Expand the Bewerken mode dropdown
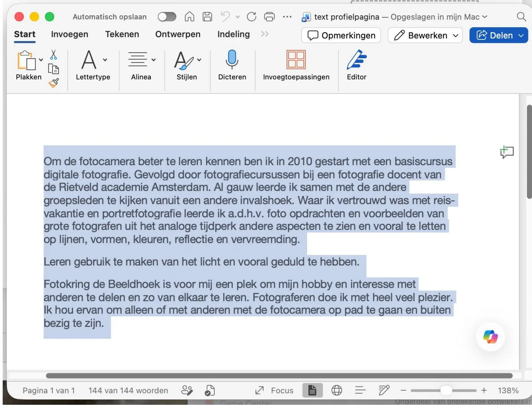Screen dimensions: 532x409 click(x=456, y=36)
